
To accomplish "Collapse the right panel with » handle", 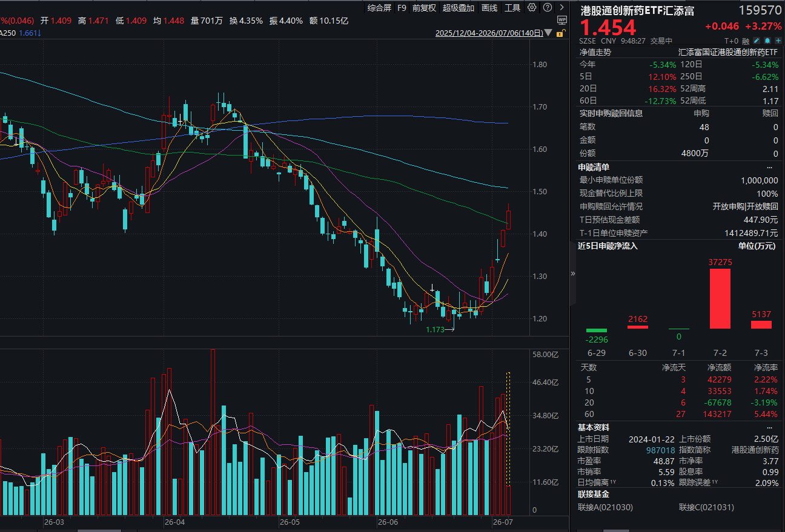I will point(573,274).
